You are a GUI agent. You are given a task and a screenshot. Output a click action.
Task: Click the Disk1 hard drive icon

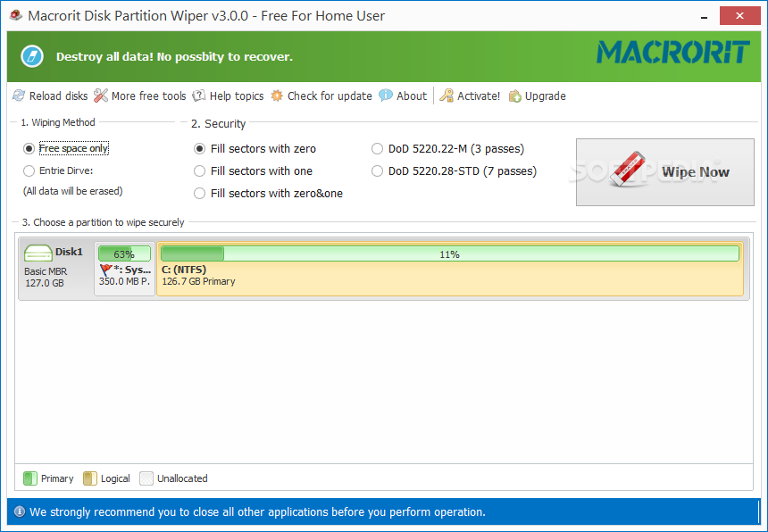[38, 253]
